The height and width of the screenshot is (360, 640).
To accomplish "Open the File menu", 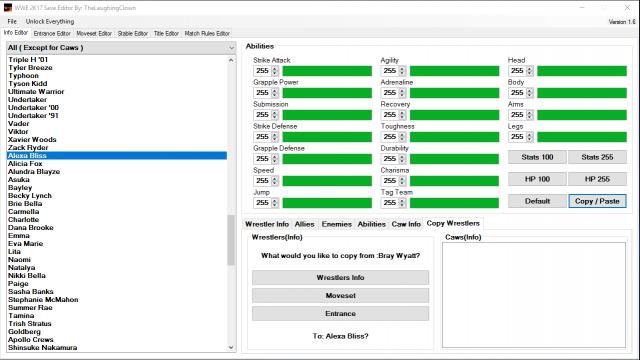I will tap(12, 21).
